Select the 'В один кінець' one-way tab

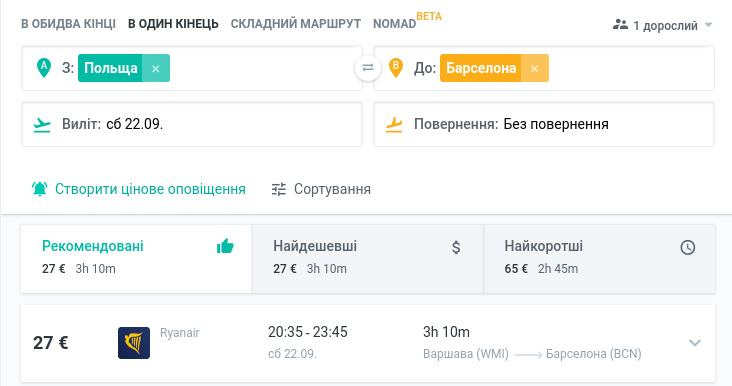coord(173,24)
